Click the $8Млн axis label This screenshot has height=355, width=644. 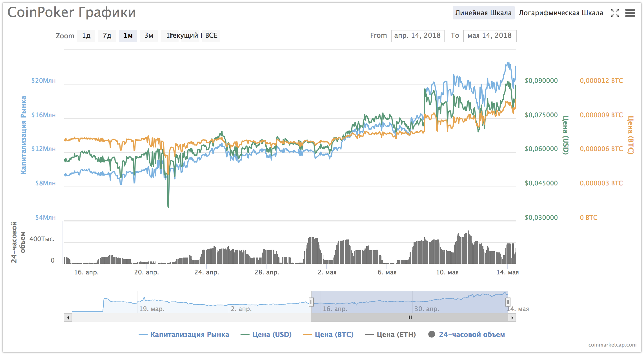46,183
